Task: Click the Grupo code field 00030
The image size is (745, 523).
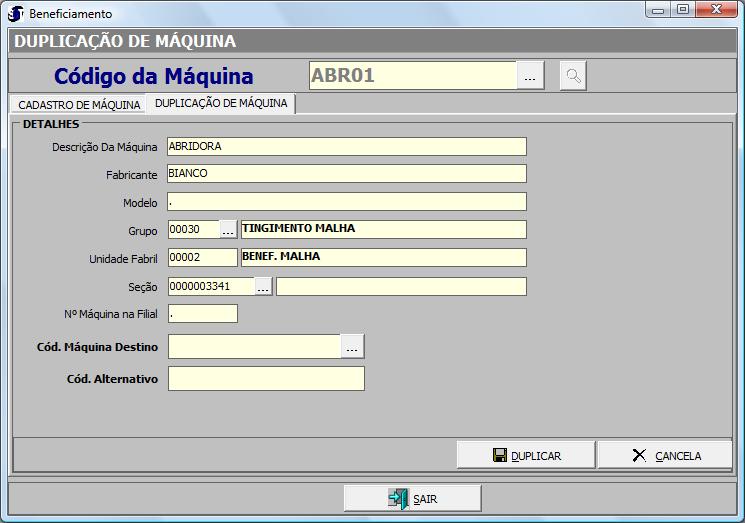Action: (193, 230)
